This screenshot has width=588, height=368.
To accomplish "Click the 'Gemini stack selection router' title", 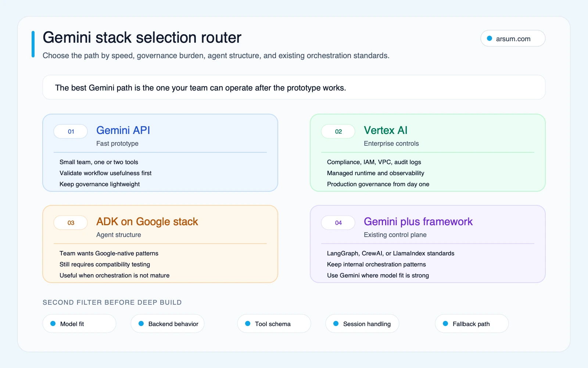I will pos(142,38).
